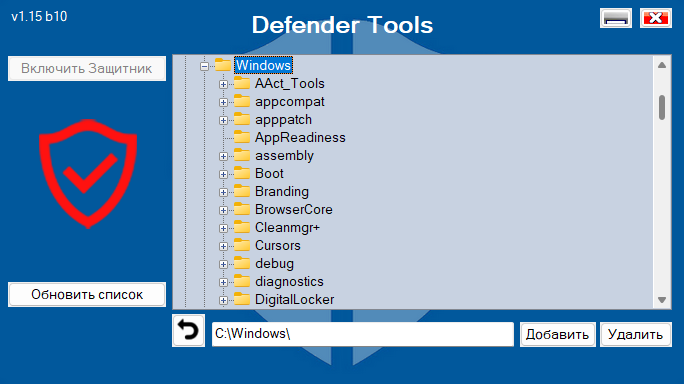Image resolution: width=684 pixels, height=384 pixels.
Task: Click the BrowserCore folder icon
Action: pyautogui.click(x=242, y=209)
